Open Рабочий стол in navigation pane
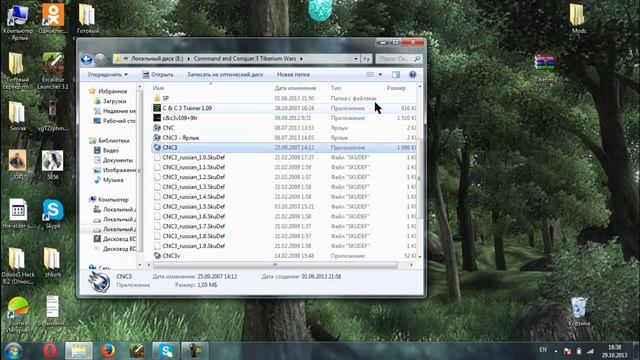640x360 pixels. tap(119, 121)
